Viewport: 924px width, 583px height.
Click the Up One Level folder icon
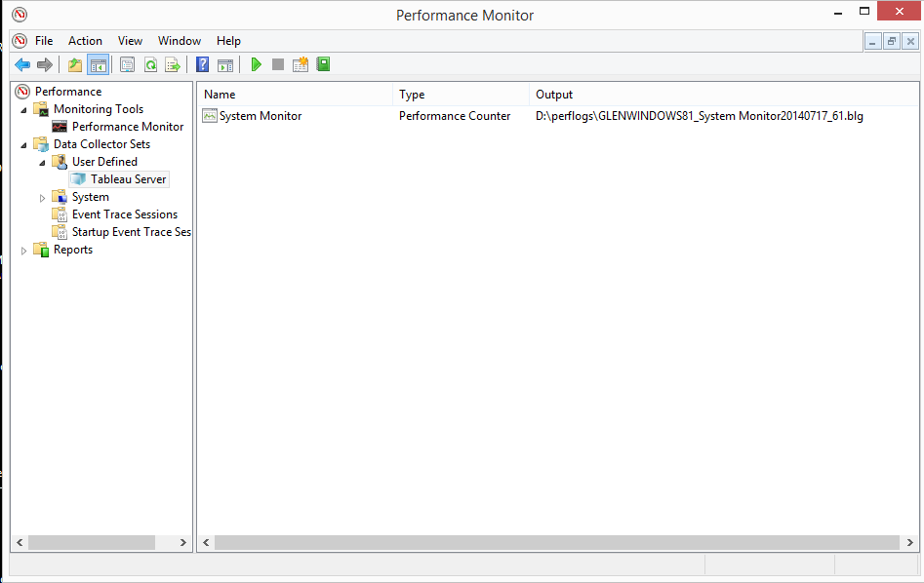click(75, 65)
